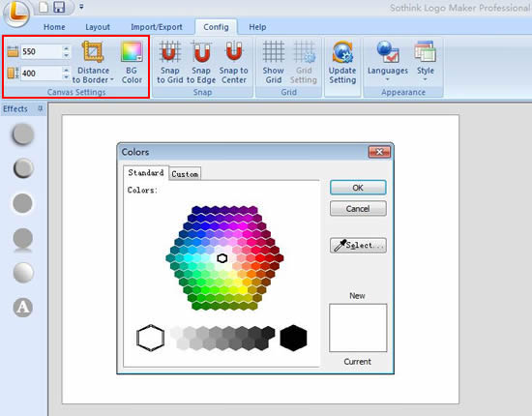Open the Import/Export ribbon tab
Viewport: 532px width, 416px height.
click(157, 27)
